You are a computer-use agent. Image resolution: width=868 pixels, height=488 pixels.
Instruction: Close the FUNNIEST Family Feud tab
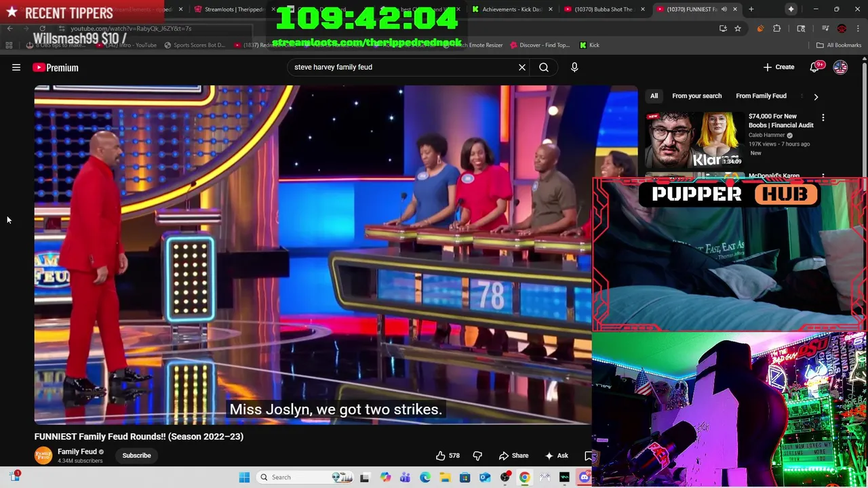point(735,9)
